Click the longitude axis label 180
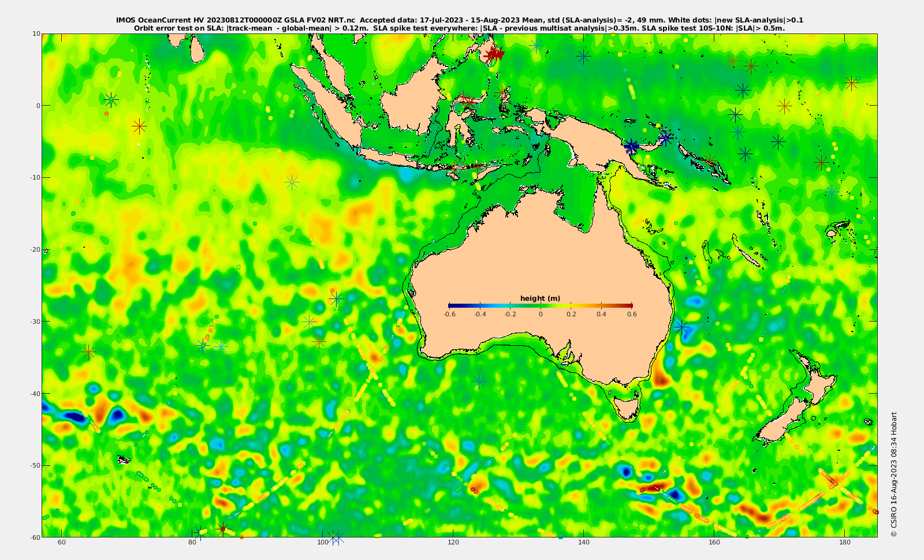 (845, 543)
